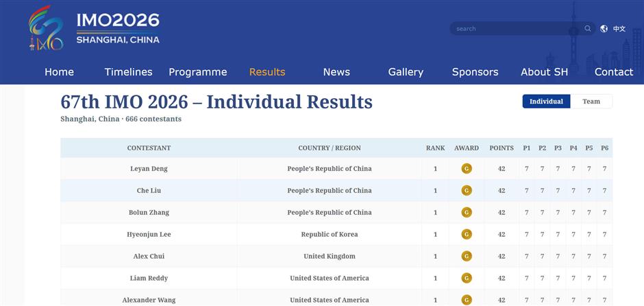Image resolution: width=644 pixels, height=306 pixels.
Task: Open the About SH menu item
Action: pos(544,72)
